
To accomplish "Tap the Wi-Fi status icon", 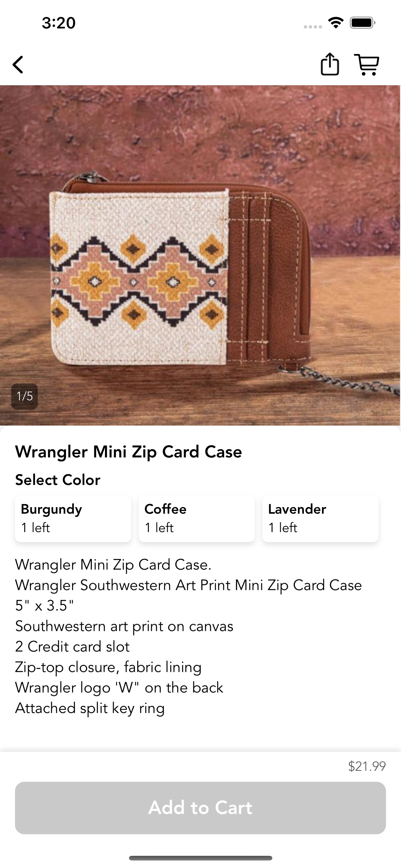I will [x=336, y=23].
